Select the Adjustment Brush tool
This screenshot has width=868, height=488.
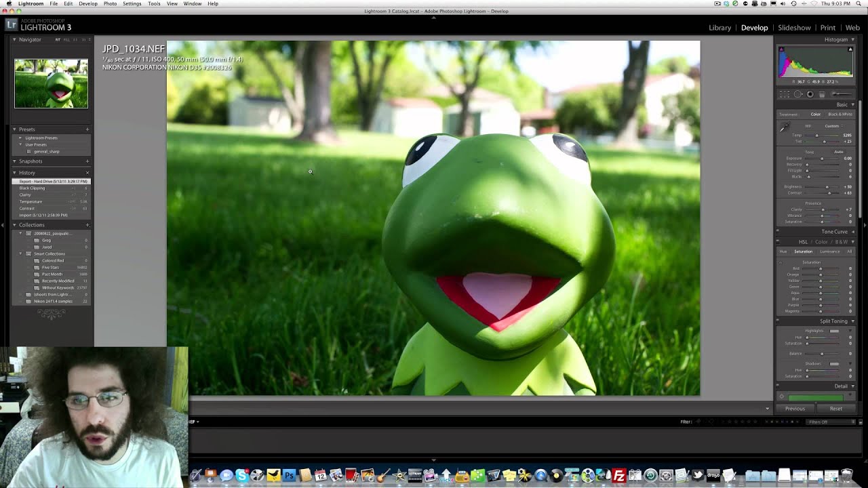pos(842,94)
